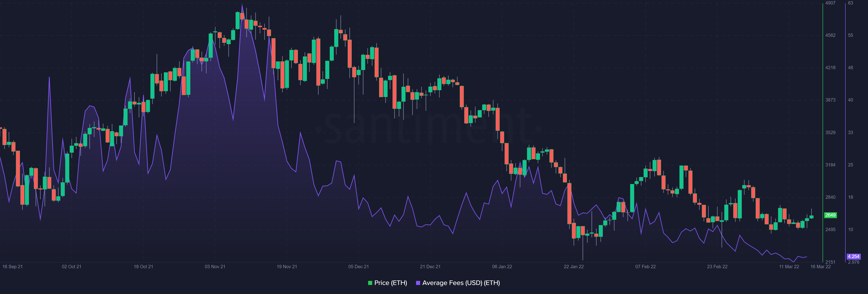Image resolution: width=868 pixels, height=294 pixels.
Task: Select the 19 Nov 21 axis date
Action: coord(287,267)
